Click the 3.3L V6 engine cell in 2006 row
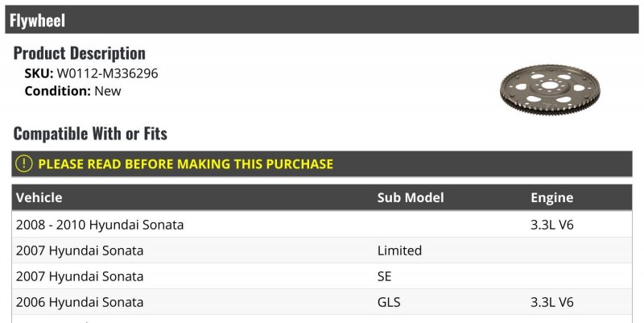This screenshot has width=644, height=323. pyautogui.click(x=551, y=302)
